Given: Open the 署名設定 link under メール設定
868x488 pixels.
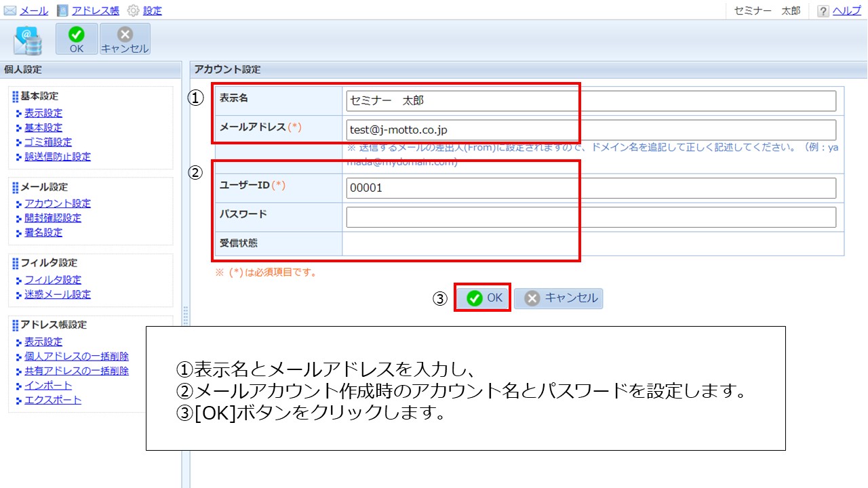Looking at the screenshot, I should (x=43, y=231).
